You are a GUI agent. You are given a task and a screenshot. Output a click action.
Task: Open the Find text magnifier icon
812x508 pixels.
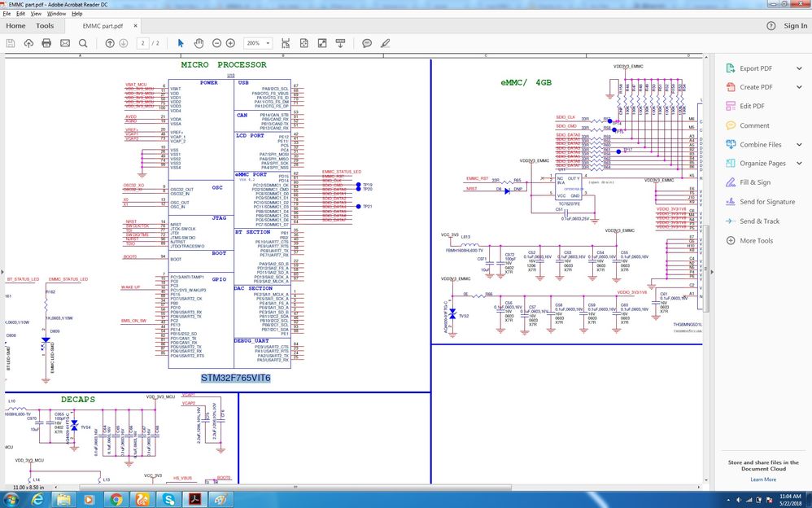tap(83, 43)
